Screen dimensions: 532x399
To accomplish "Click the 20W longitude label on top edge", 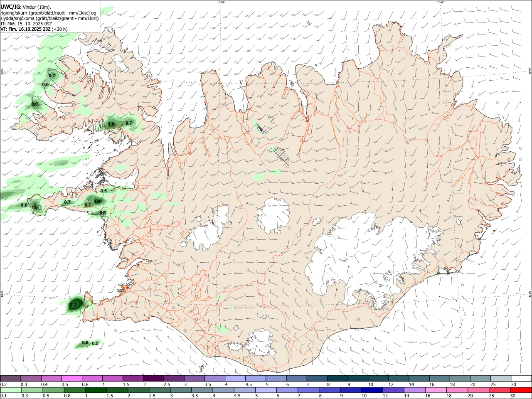I will 221,2.
